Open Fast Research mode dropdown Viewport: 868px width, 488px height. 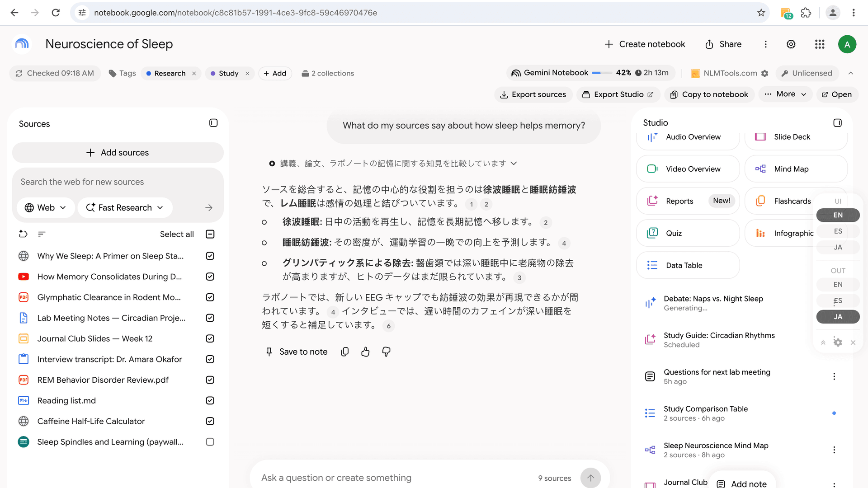click(x=125, y=208)
